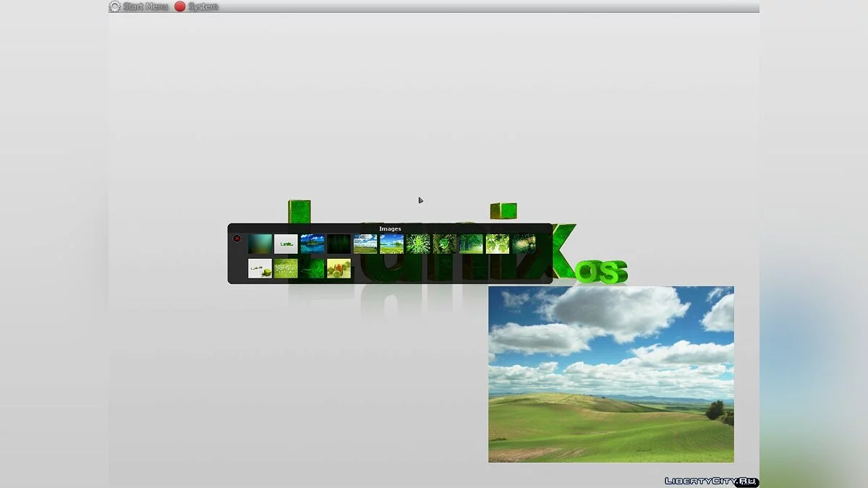Choose the dark green grass thumbnail in bottom row
868x488 pixels.
point(312,269)
